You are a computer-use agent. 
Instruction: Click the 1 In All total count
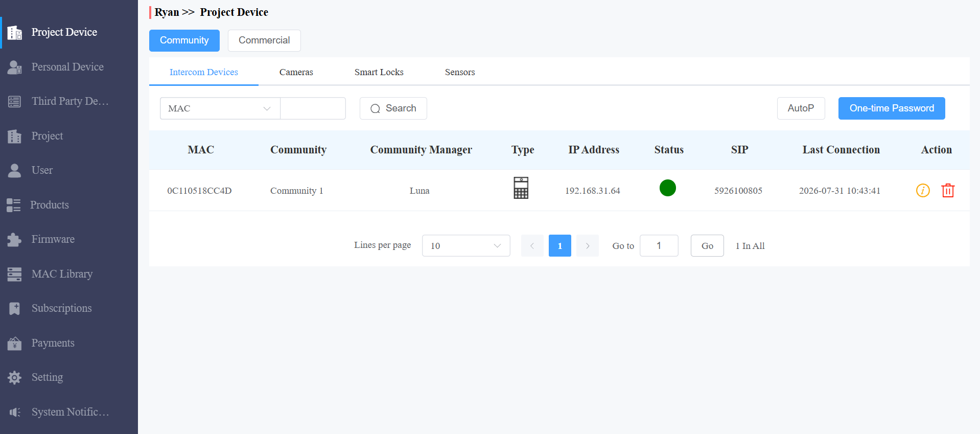[x=750, y=246]
